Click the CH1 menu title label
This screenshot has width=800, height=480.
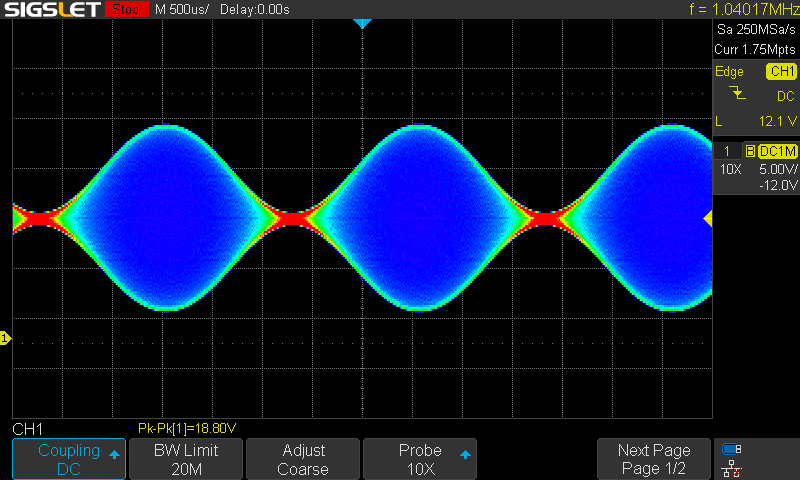[28, 429]
